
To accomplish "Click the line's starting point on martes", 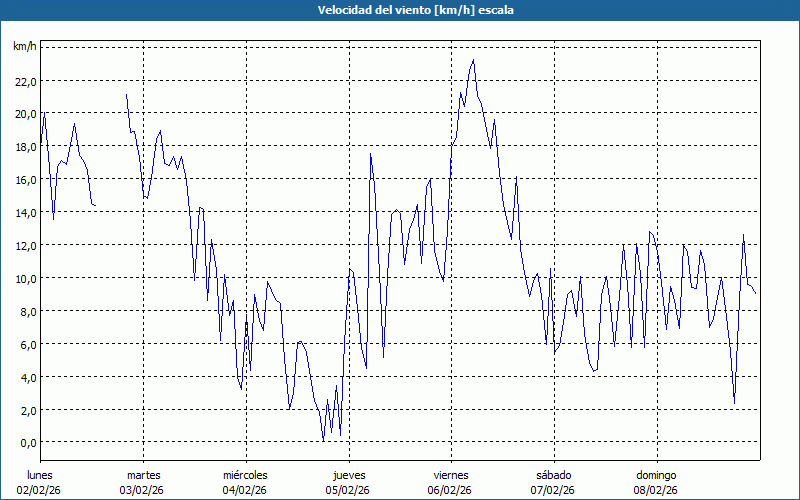I will coord(126,94).
